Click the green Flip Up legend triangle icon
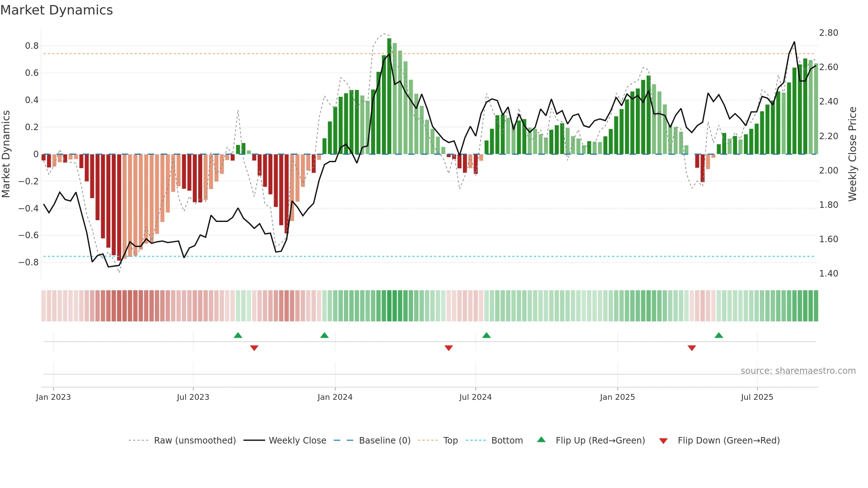 tap(541, 440)
